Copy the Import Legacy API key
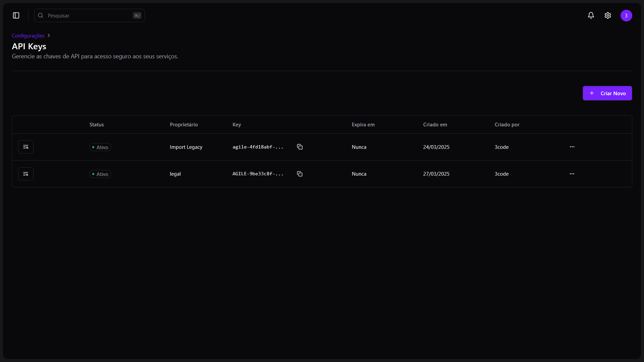The height and width of the screenshot is (362, 644). pyautogui.click(x=300, y=147)
